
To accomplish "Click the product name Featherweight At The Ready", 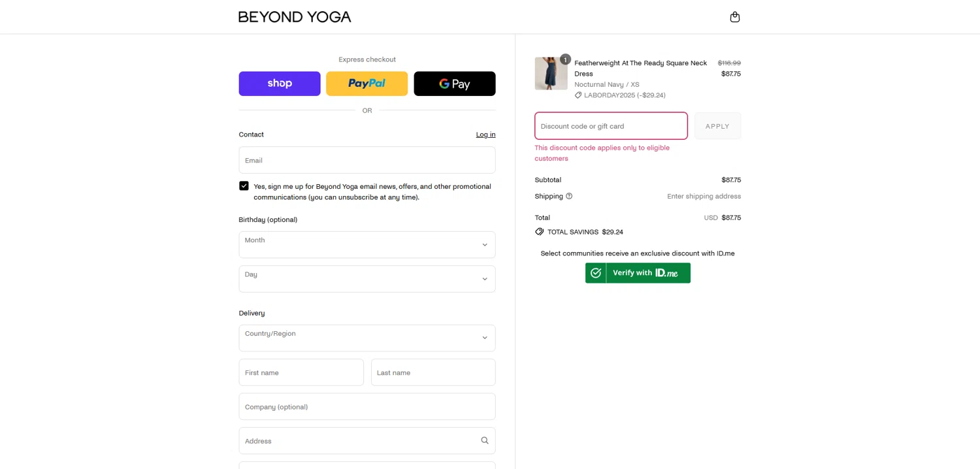I will [640, 68].
